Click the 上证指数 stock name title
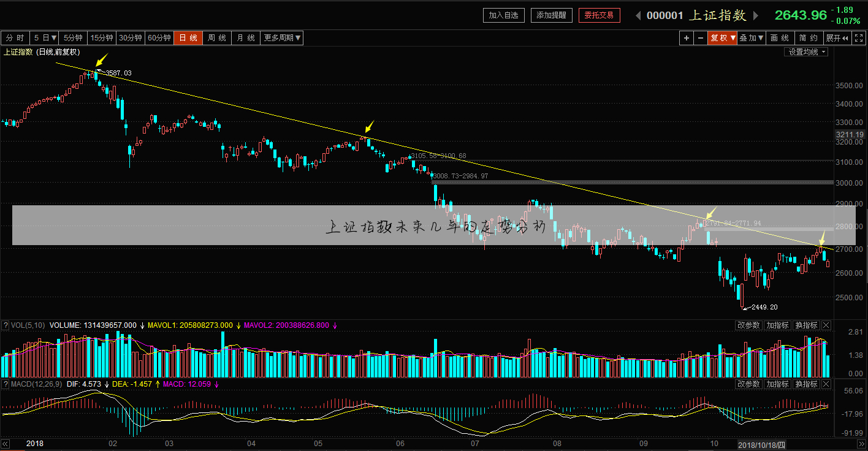 pos(718,15)
